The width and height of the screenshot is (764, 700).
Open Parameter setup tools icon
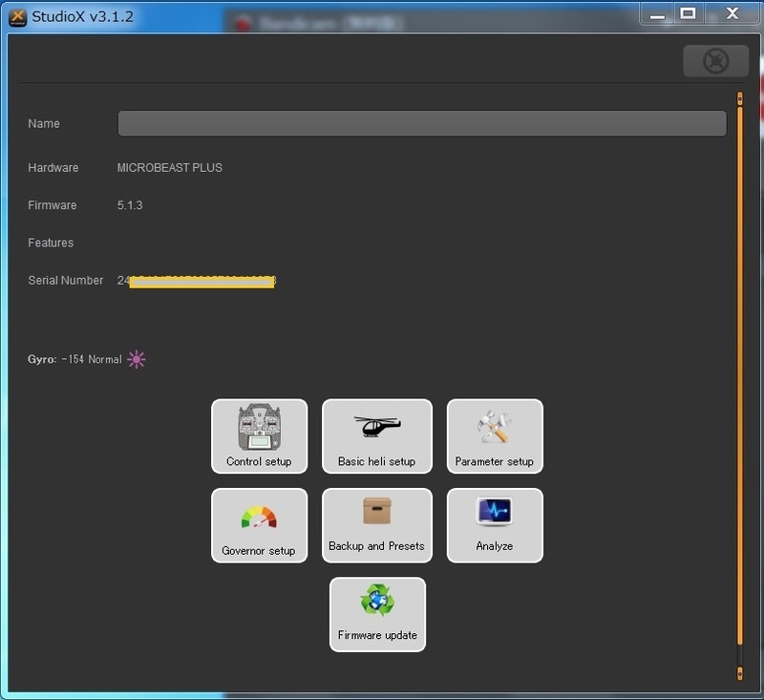point(495,436)
